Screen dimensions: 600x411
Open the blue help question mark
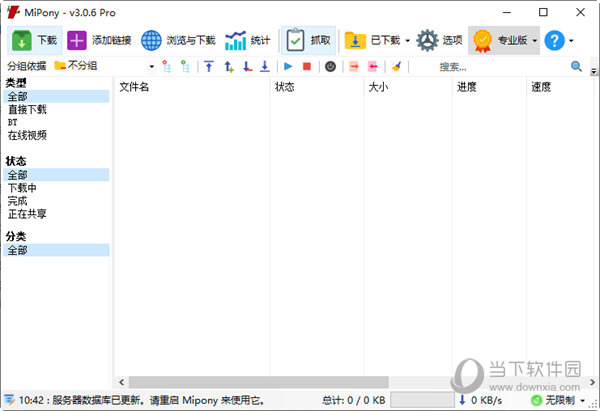point(554,40)
